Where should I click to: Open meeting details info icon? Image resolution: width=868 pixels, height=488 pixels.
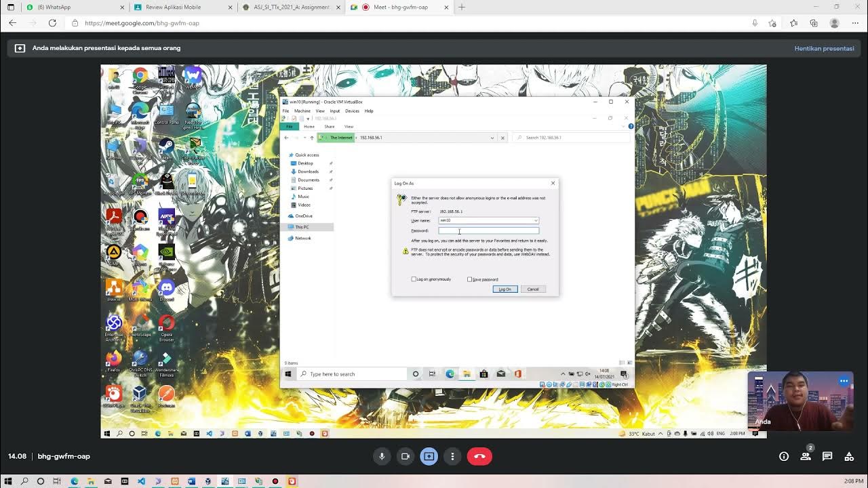[784, 456]
